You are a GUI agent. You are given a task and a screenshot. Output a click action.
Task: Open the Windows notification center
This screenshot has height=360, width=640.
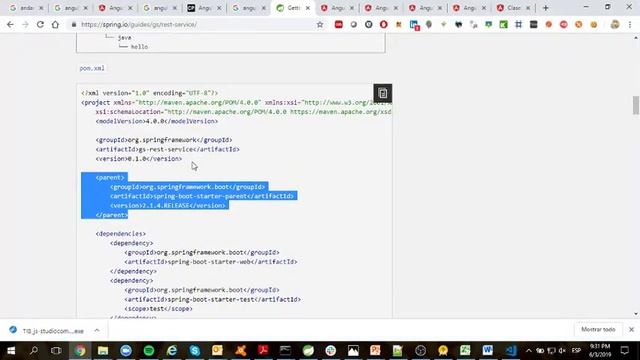coord(624,351)
